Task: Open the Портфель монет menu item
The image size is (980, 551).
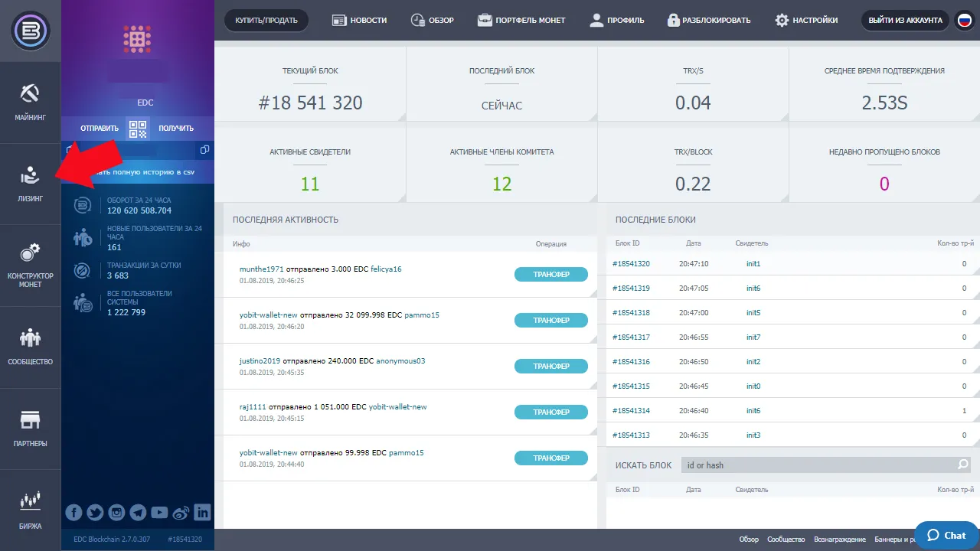Action: (x=521, y=21)
